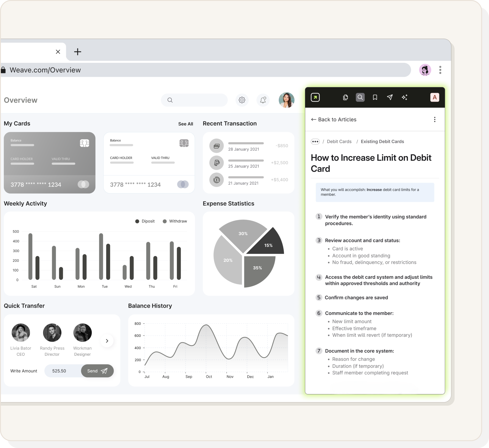This screenshot has width=489, height=448.
Task: Click the green arrow expand icon in panel
Action: pos(315,97)
